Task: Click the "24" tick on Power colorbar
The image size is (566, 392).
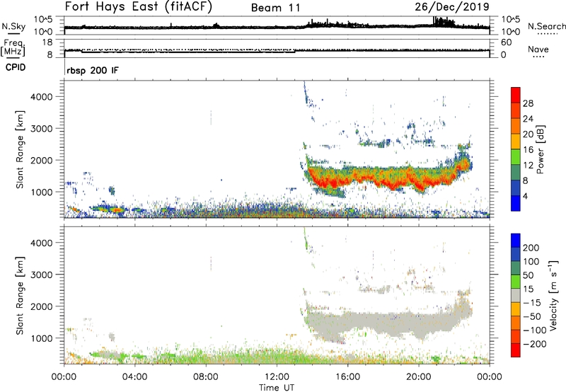Action: coord(528,119)
